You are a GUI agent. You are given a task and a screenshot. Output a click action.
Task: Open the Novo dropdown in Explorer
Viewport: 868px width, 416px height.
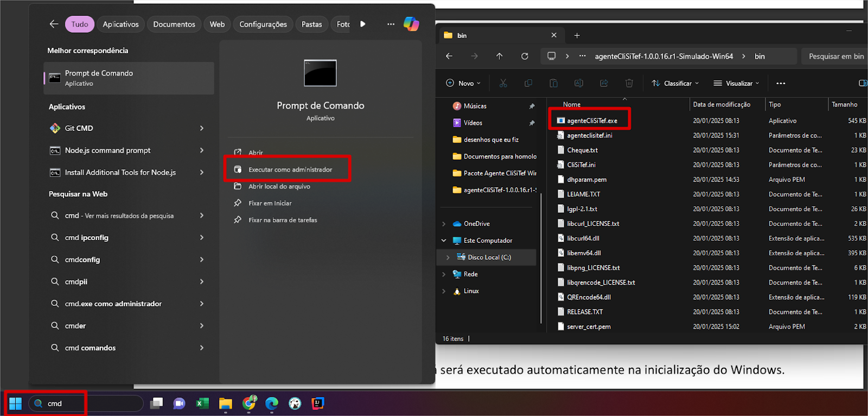tap(463, 83)
